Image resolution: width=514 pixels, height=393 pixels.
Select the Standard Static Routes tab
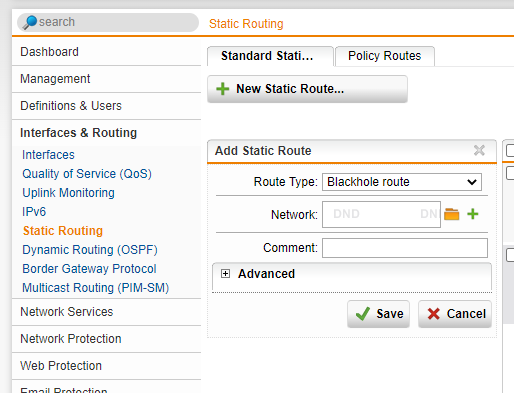click(x=270, y=56)
